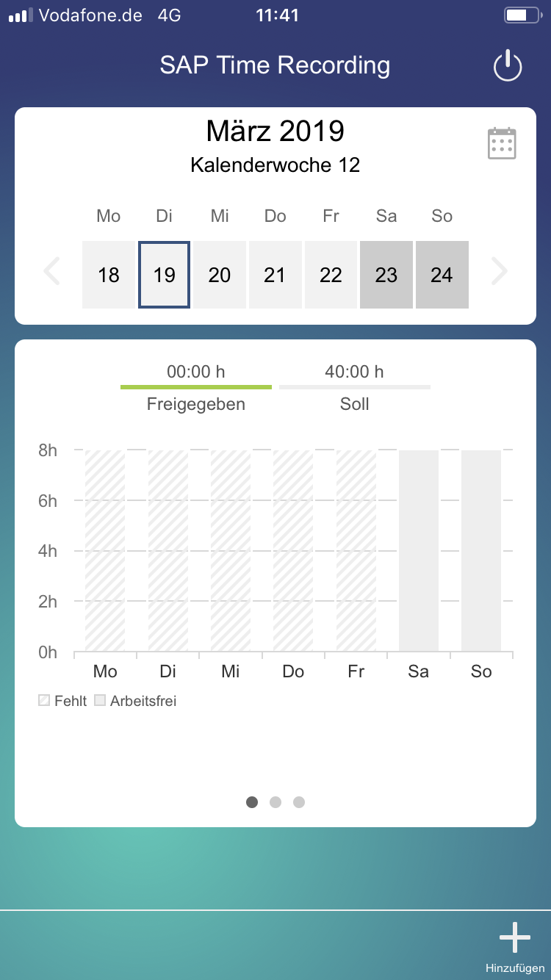Tap the Soll 40:00 h bar
The image size is (551, 980).
[x=355, y=386]
